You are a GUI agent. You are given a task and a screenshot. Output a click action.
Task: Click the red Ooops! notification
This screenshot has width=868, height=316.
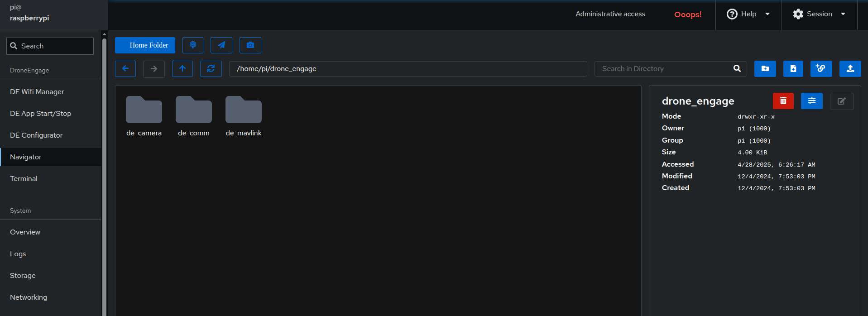[x=688, y=14]
